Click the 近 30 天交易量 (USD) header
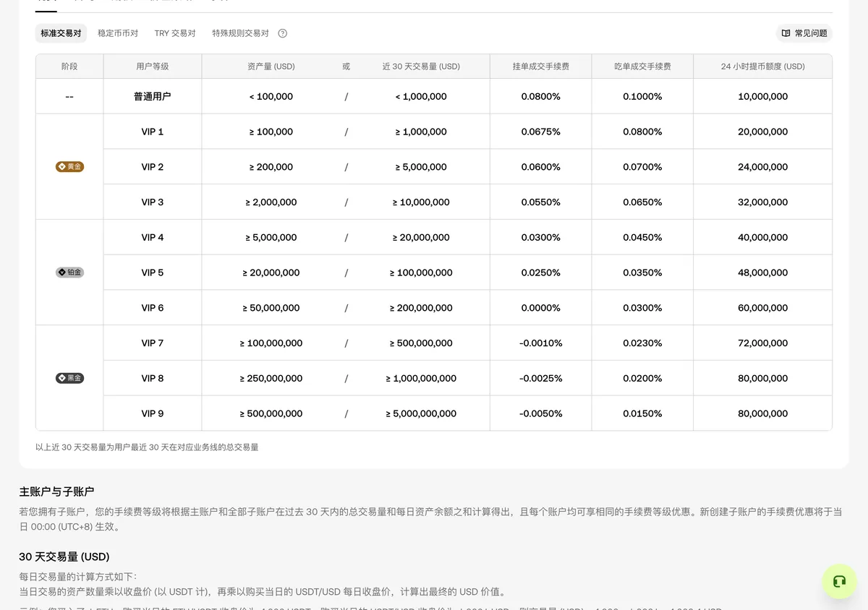The width and height of the screenshot is (868, 610). click(421, 66)
